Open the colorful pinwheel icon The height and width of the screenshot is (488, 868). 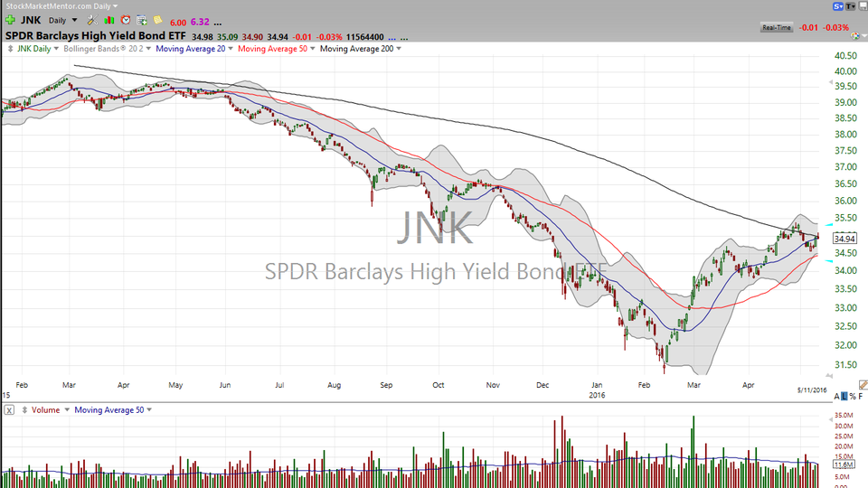click(855, 36)
